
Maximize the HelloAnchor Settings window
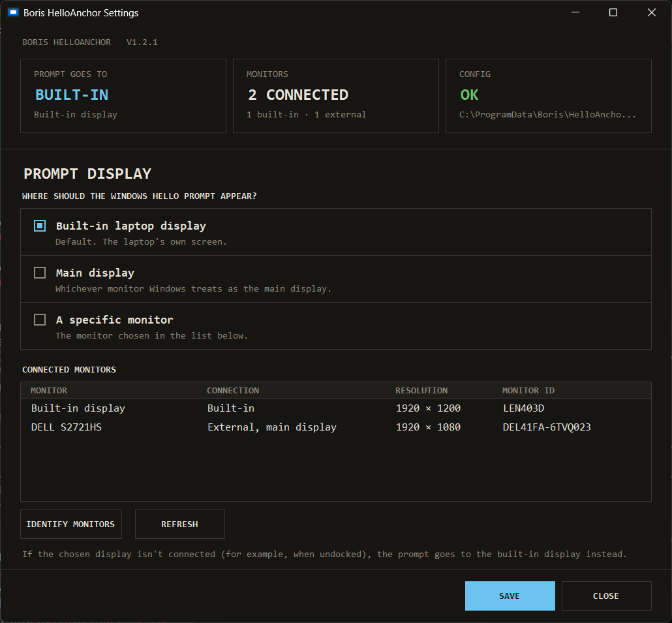pos(613,12)
